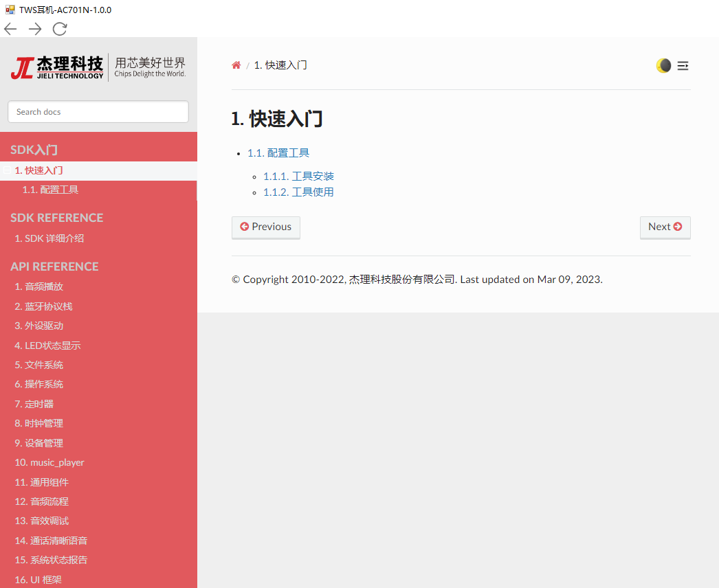The height and width of the screenshot is (588, 719).
Task: Reload the page with the refresh icon
Action: coord(60,29)
